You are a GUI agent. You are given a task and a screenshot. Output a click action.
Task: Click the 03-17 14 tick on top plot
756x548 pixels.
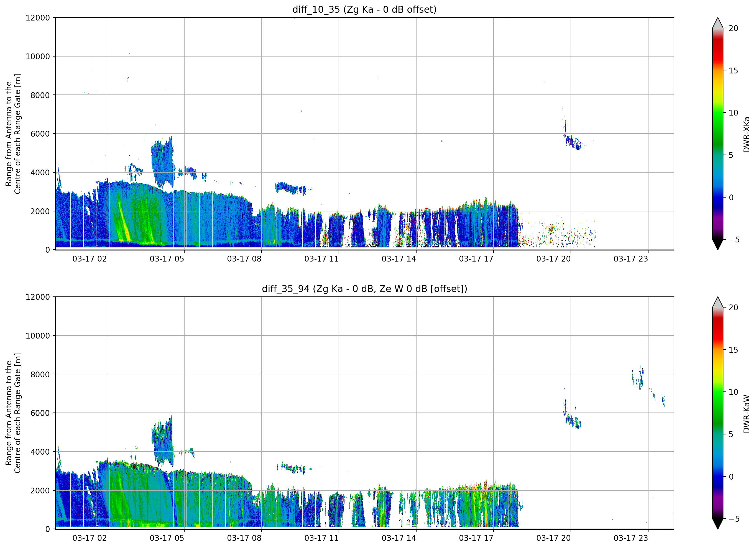399,259
